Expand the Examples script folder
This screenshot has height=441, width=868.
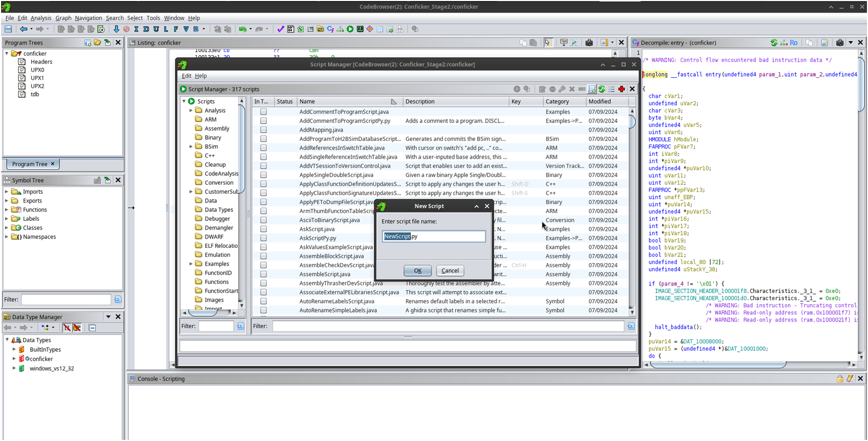(191, 264)
